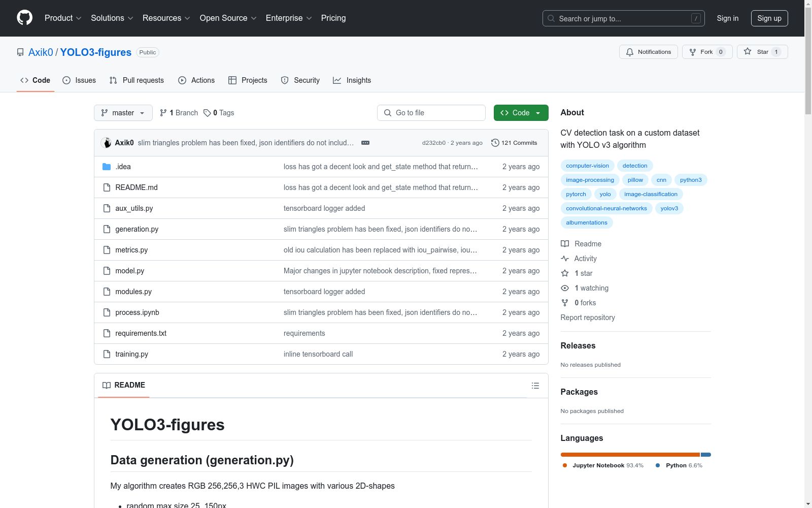Expand the Resources menu
812x508 pixels.
(166, 18)
